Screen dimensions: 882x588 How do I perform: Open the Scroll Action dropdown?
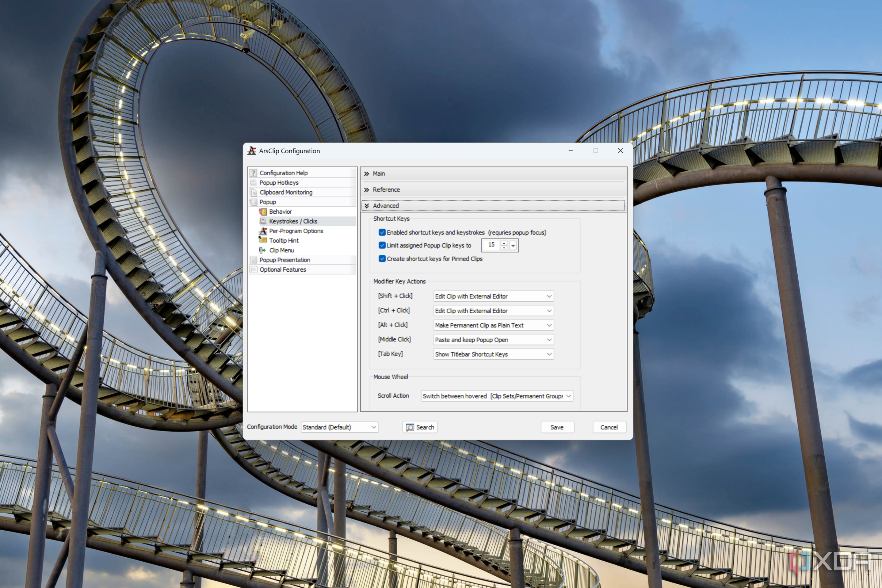(x=497, y=396)
